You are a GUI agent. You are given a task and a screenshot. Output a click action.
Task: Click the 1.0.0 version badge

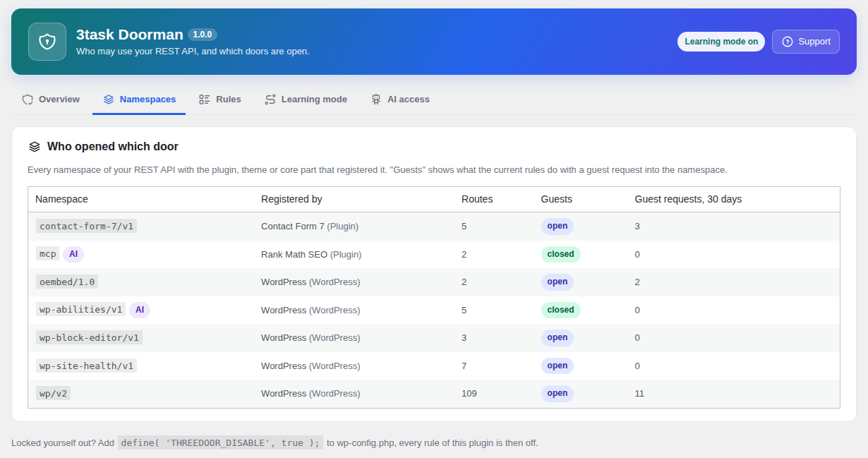tap(203, 34)
